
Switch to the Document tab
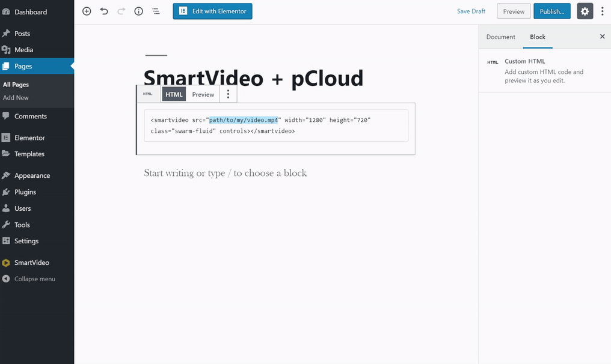[501, 37]
